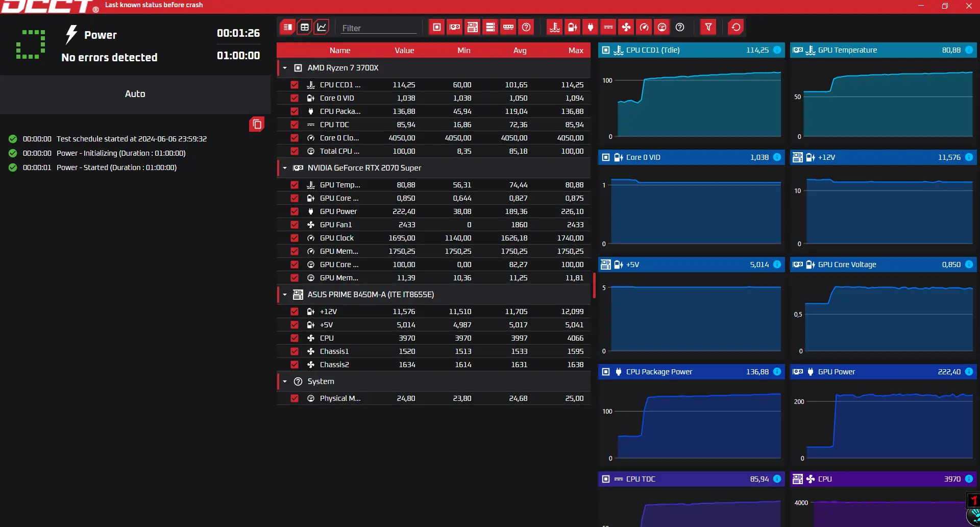Open info for +5V graph
This screenshot has width=980, height=527.
777,265
